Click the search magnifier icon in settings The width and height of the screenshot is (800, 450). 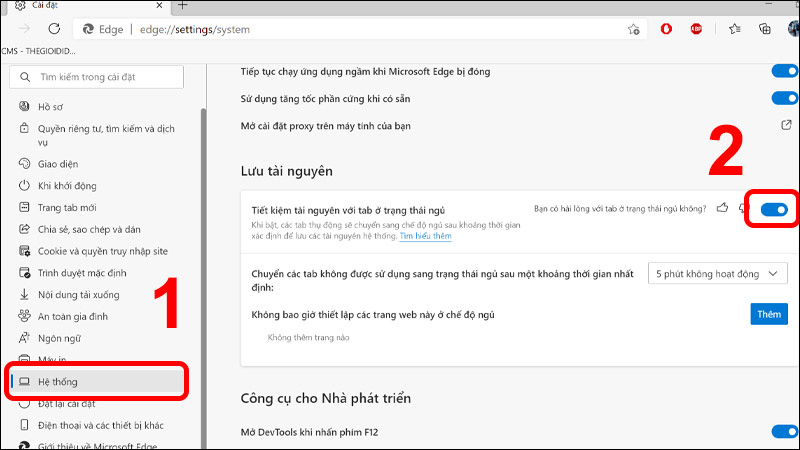(24, 77)
